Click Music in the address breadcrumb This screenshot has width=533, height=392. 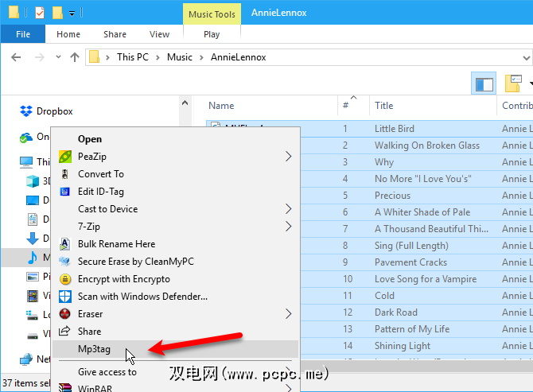[x=181, y=57]
